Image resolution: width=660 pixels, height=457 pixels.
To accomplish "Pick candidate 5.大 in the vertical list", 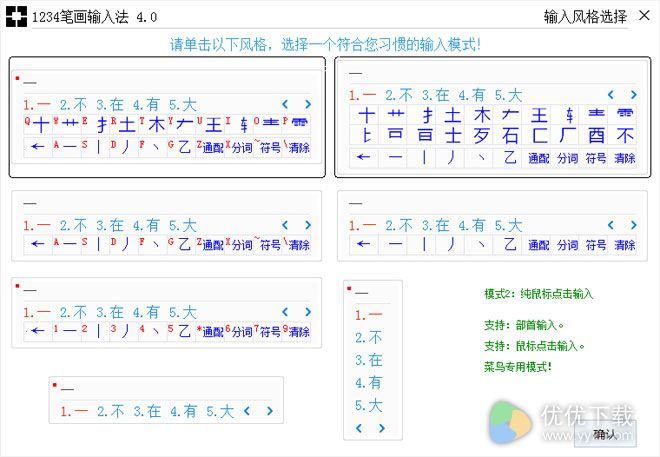I will (368, 406).
